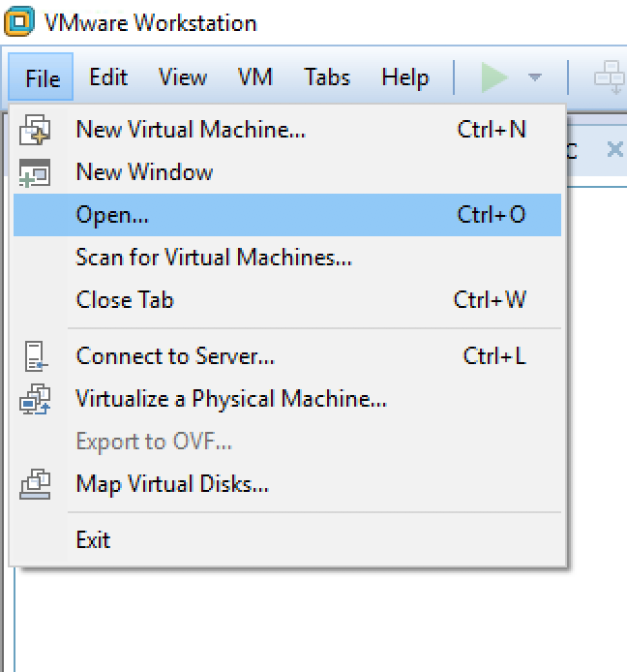This screenshot has height=672, width=627.
Task: Open the VM menu
Action: [254, 77]
